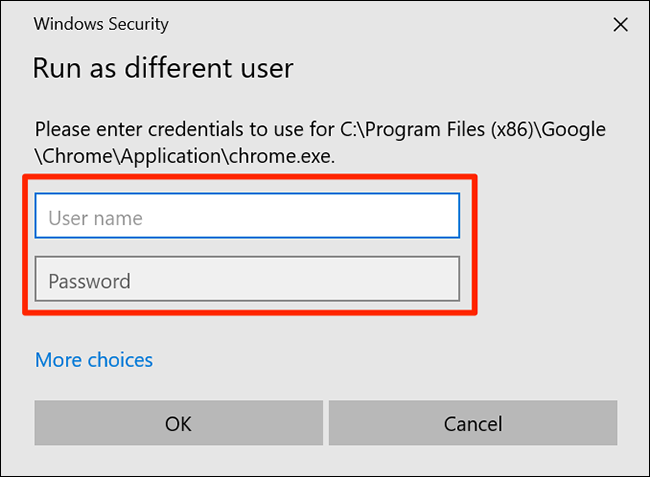Confirm credentials with OK

pos(178,423)
